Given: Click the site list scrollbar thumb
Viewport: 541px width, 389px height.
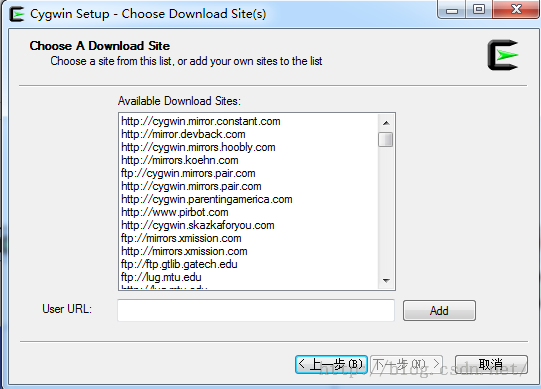Looking at the screenshot, I should [x=386, y=139].
